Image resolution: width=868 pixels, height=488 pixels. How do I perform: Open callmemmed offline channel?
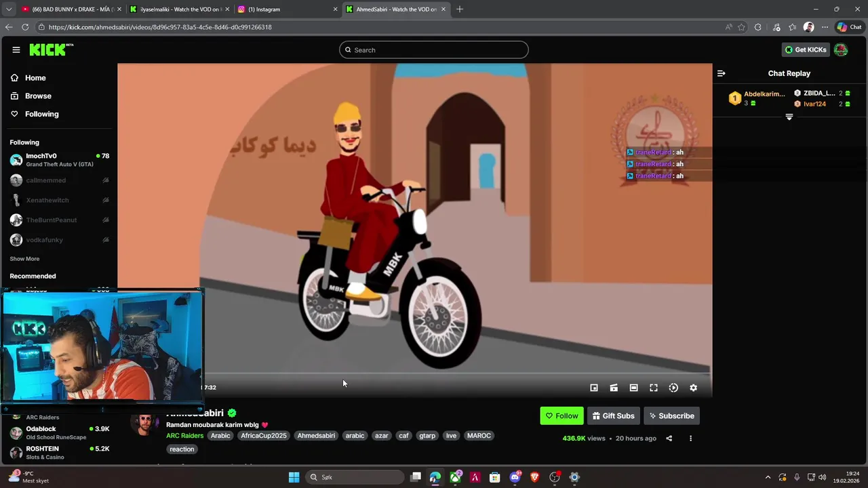(x=59, y=180)
